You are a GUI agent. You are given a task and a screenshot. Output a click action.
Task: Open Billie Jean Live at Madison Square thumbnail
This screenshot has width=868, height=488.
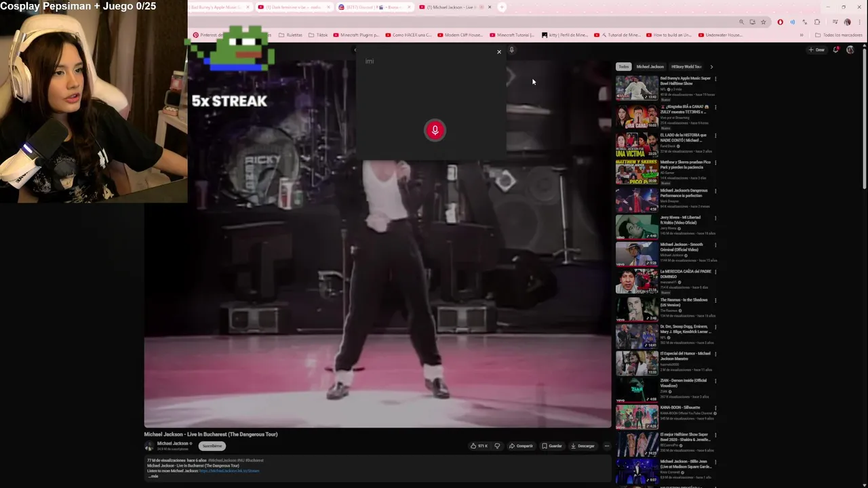pos(637,471)
